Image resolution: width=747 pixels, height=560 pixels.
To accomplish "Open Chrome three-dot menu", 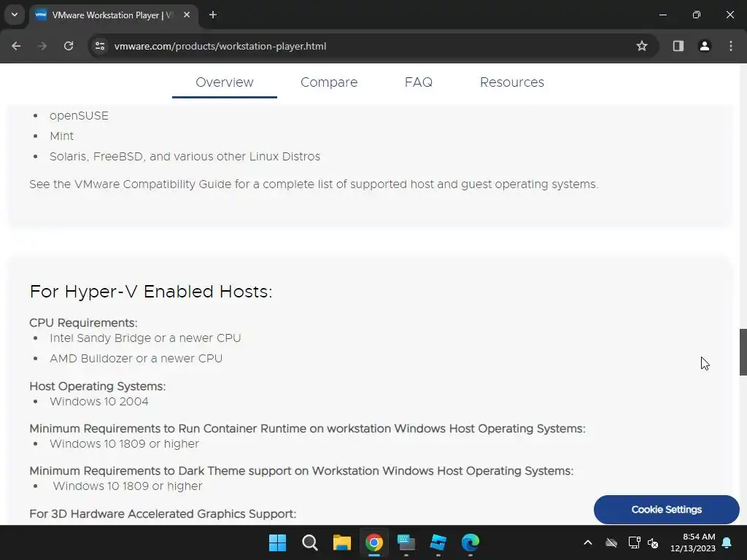I will (x=731, y=46).
